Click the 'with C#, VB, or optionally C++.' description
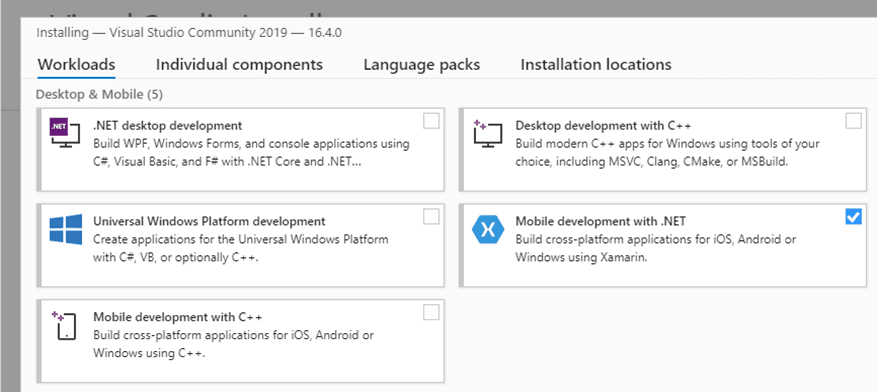Screen dimensions: 877x392 (x=176, y=258)
